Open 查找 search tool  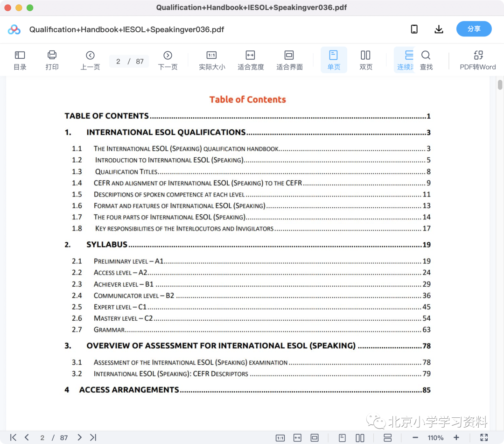tap(426, 60)
